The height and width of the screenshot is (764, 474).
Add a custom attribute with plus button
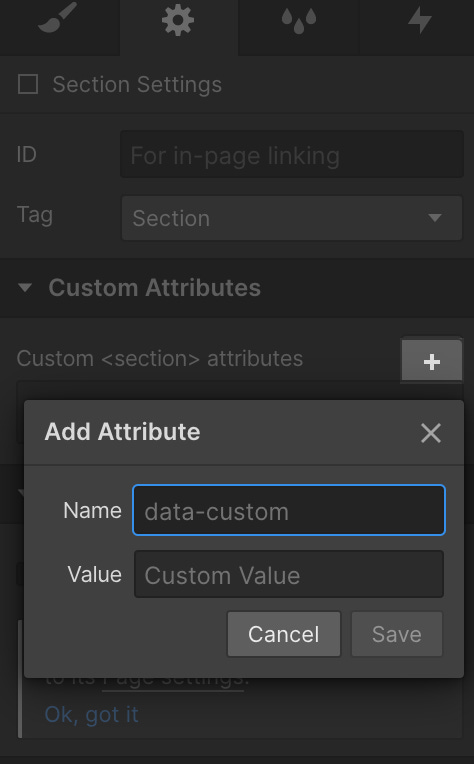[431, 361]
